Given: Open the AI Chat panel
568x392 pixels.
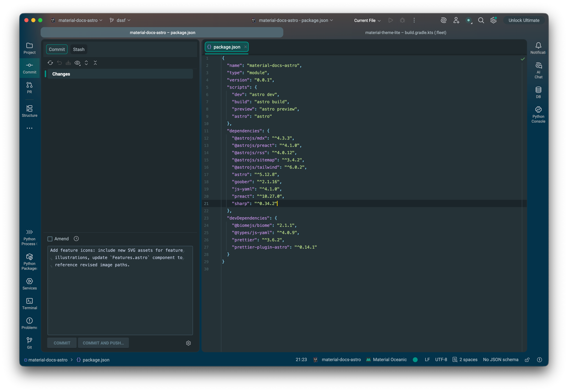Looking at the screenshot, I should pyautogui.click(x=538, y=70).
